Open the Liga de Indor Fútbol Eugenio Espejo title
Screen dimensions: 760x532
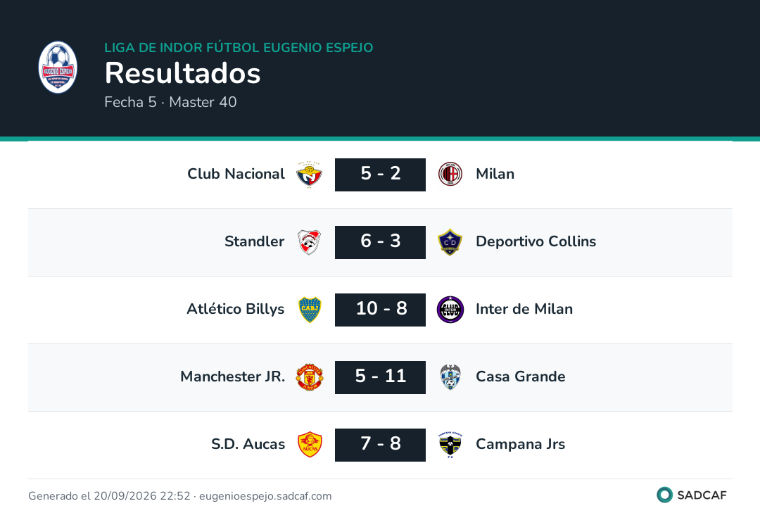[239, 47]
